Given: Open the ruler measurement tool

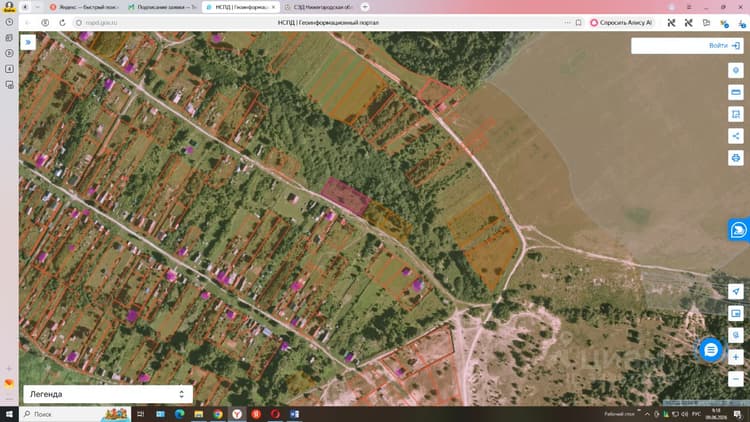Looking at the screenshot, I should [736, 92].
